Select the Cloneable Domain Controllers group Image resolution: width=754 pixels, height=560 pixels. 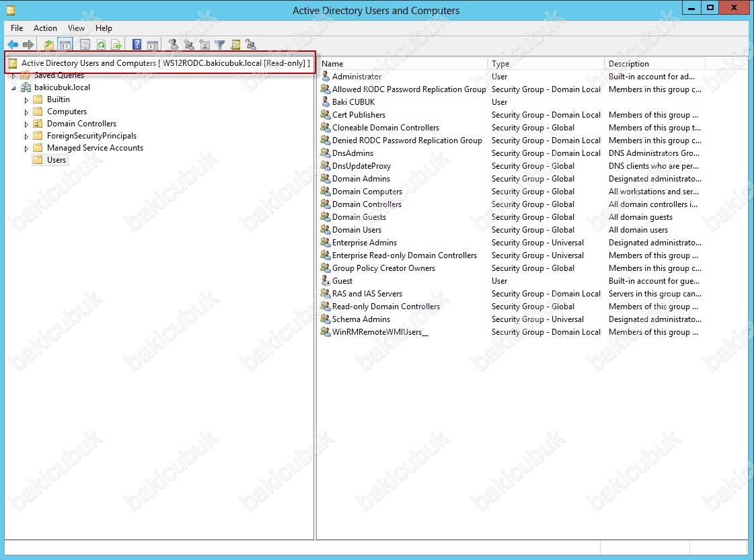[385, 127]
